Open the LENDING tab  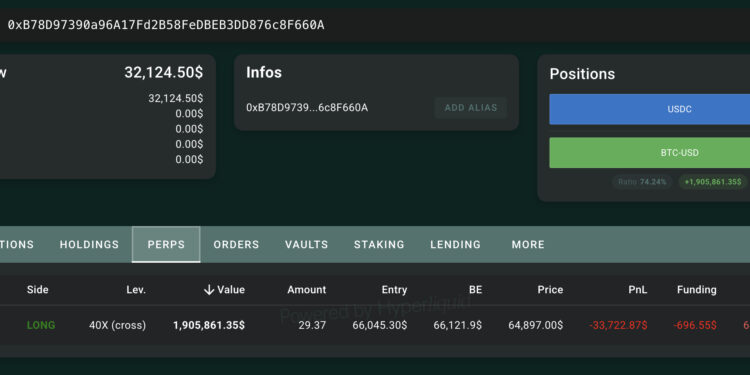455,244
